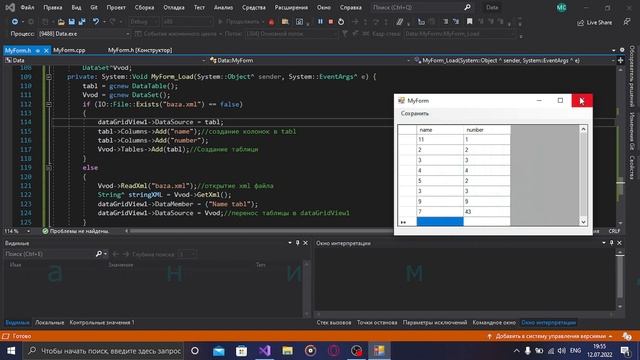Switch to Контрольные значения 1 tab
Screen dimensions: 640x360
(102, 322)
